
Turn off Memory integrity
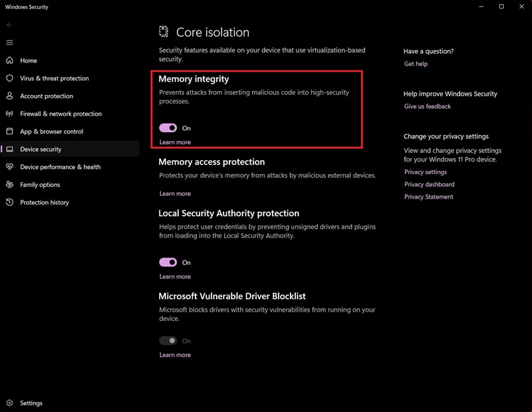(169, 128)
